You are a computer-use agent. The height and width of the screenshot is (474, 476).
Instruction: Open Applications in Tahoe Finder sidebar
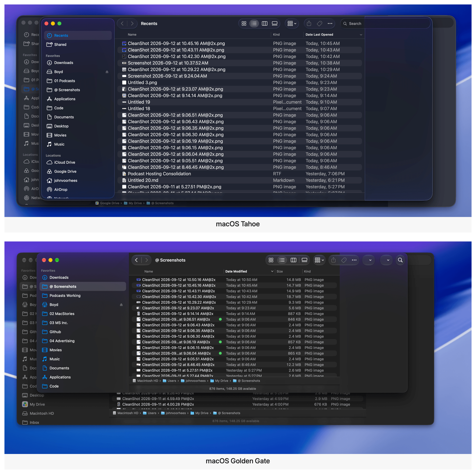click(x=78, y=99)
